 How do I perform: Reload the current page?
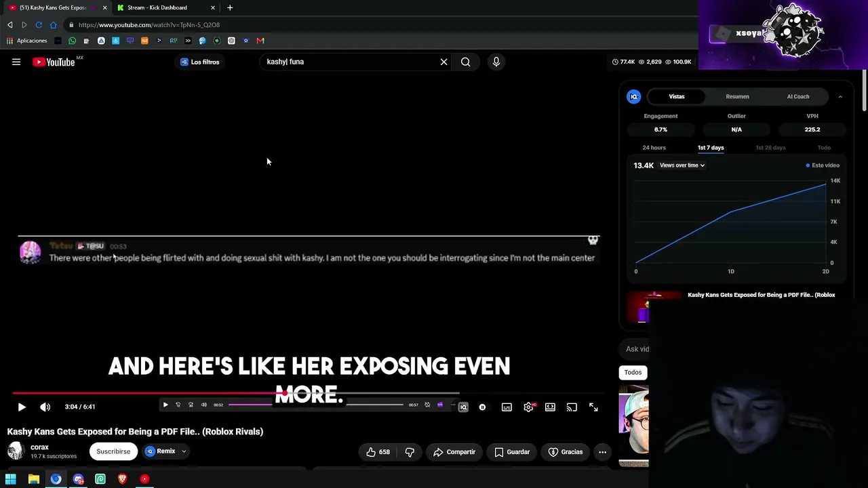39,25
